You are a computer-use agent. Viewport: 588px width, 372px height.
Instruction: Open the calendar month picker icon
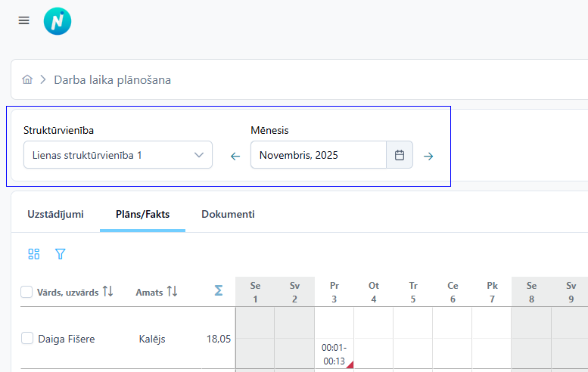click(x=400, y=155)
